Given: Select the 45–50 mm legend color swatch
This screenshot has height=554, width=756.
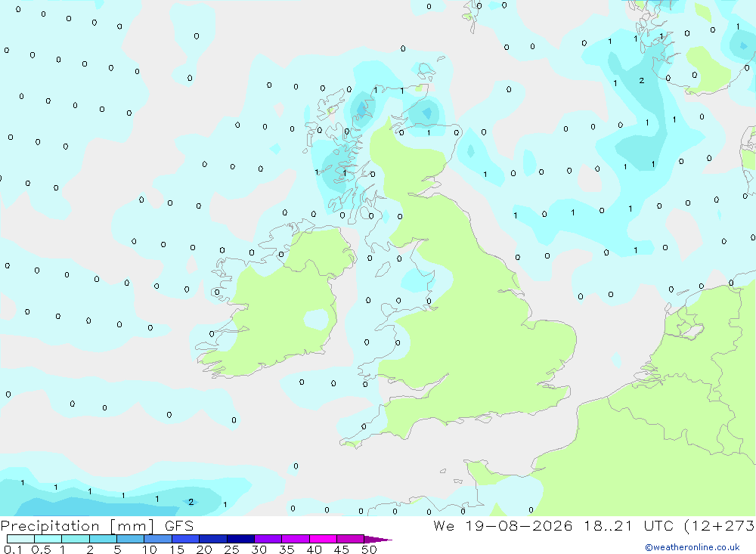Looking at the screenshot, I should pyautogui.click(x=350, y=539).
